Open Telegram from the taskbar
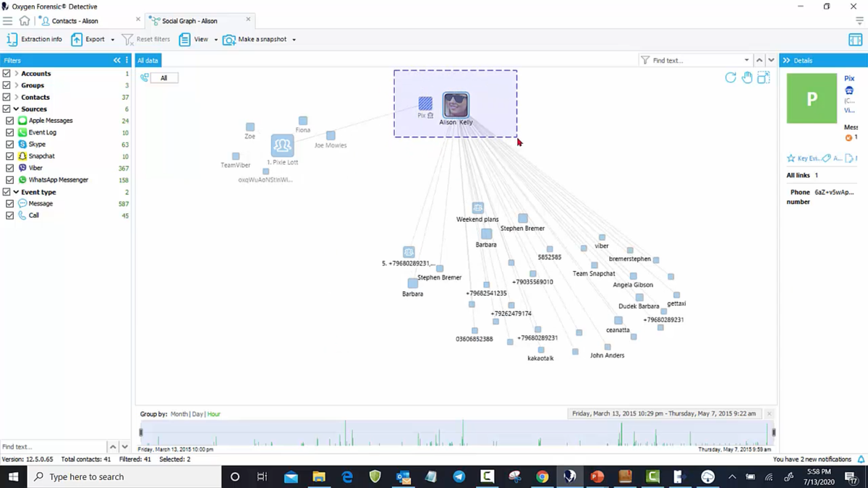Screen dimensions: 868x488 [x=459, y=476]
